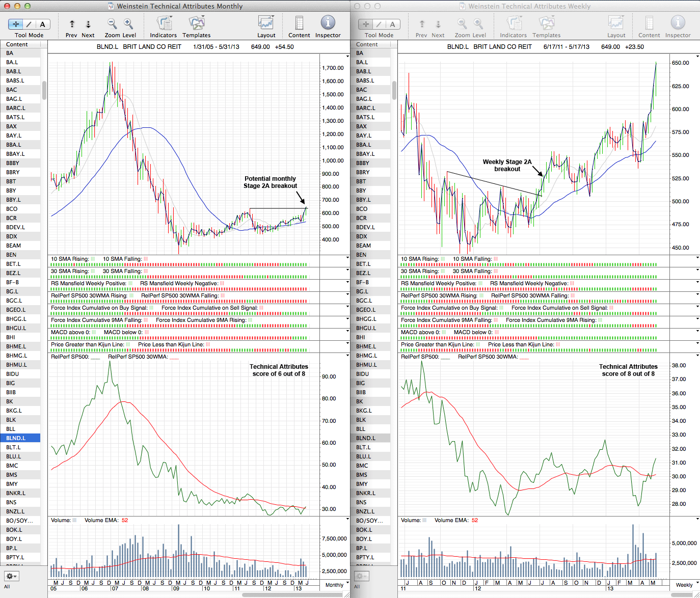The width and height of the screenshot is (700, 598).
Task: Open Volume panel arrow in Monthly window
Action: tap(347, 519)
